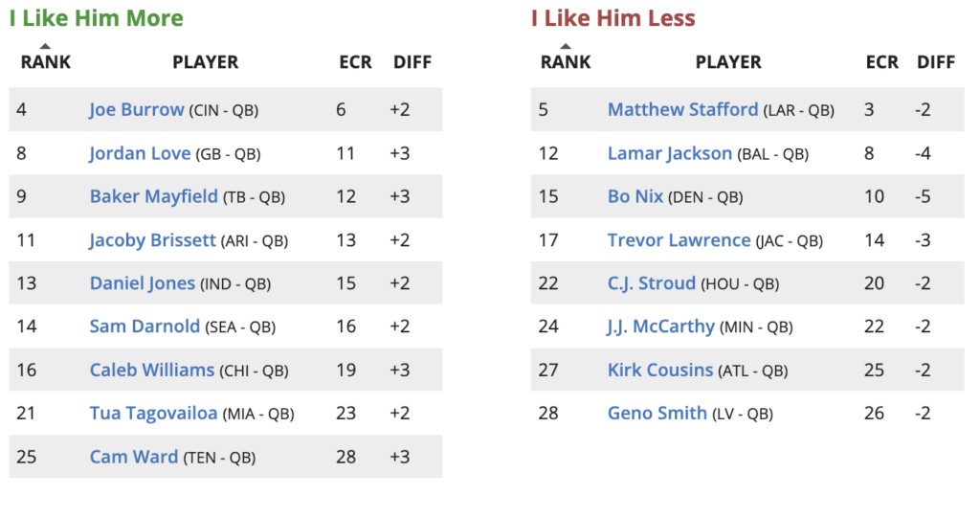Click sort arrow above right RANK header
Viewport: 980px width, 518px height.
(x=565, y=45)
